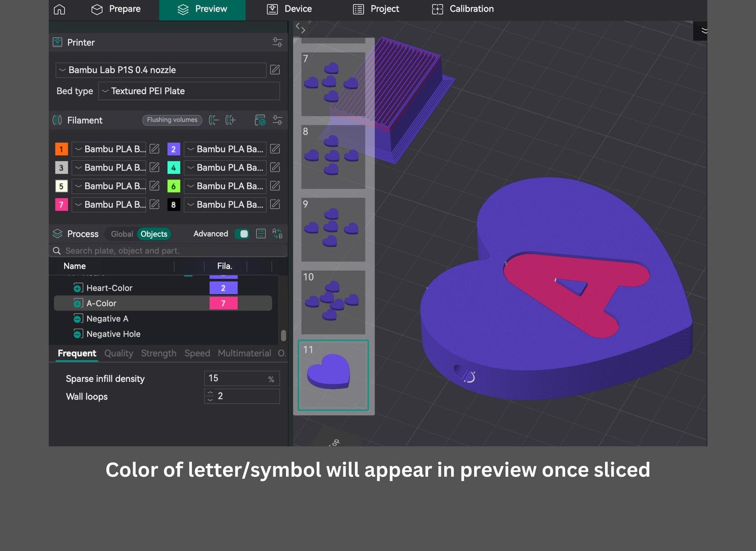Open the Device tab
Image resolution: width=756 pixels, height=551 pixels.
point(289,9)
